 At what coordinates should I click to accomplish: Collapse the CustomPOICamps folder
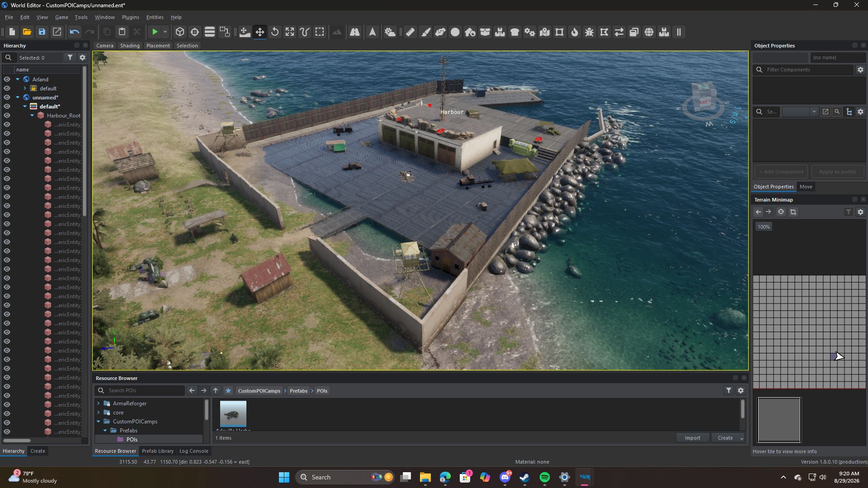99,421
